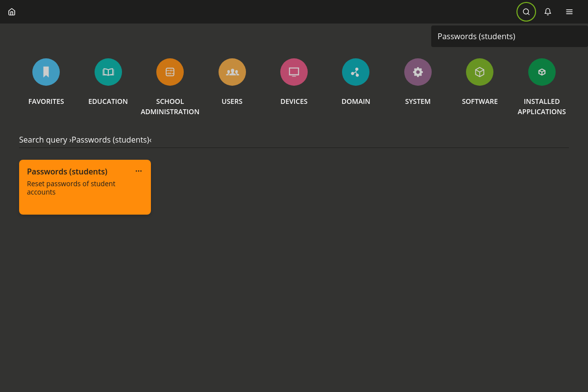Open the Software box icon
The height and width of the screenshot is (392, 588).
pos(480,72)
